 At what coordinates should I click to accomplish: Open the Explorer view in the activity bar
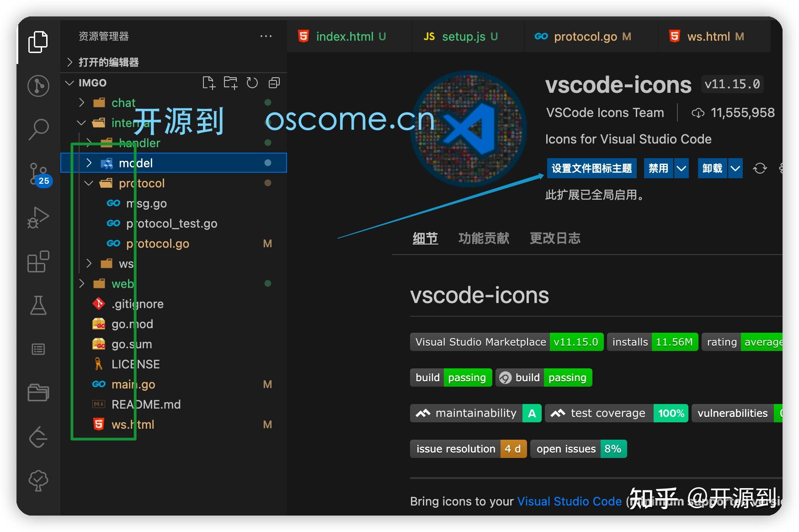[38, 42]
